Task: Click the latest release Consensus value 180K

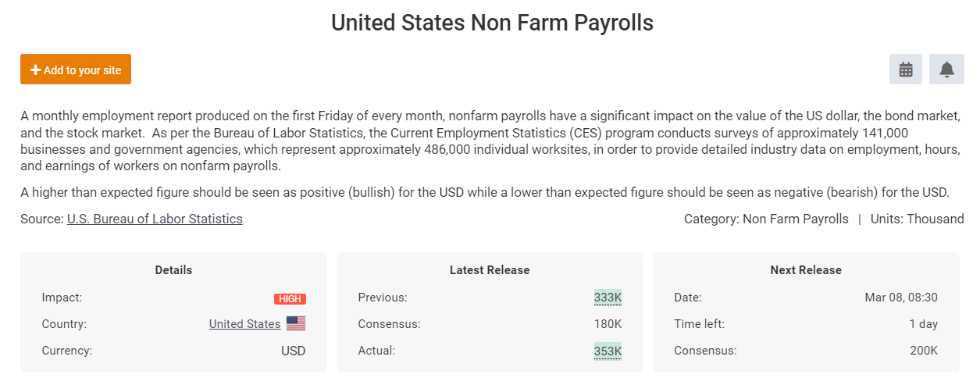Action: coord(608,323)
